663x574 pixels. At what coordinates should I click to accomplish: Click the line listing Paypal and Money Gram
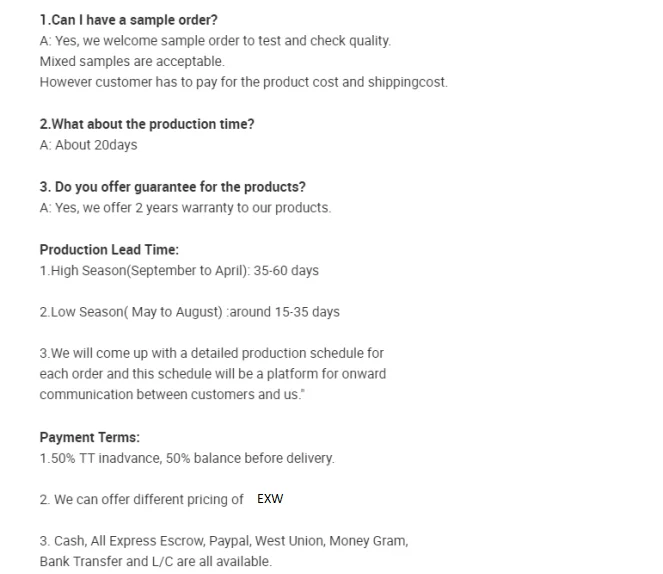pos(223,541)
